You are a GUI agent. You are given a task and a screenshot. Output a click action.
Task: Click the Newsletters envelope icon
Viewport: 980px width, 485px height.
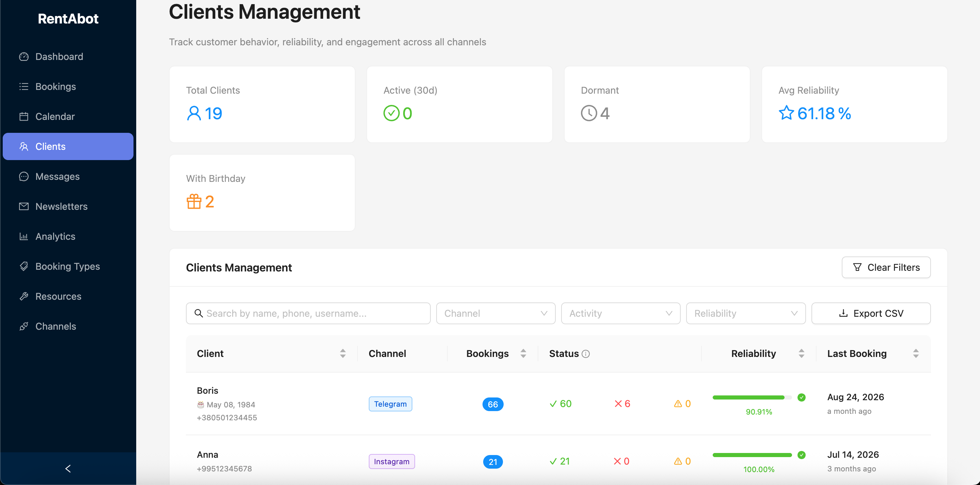tap(24, 206)
